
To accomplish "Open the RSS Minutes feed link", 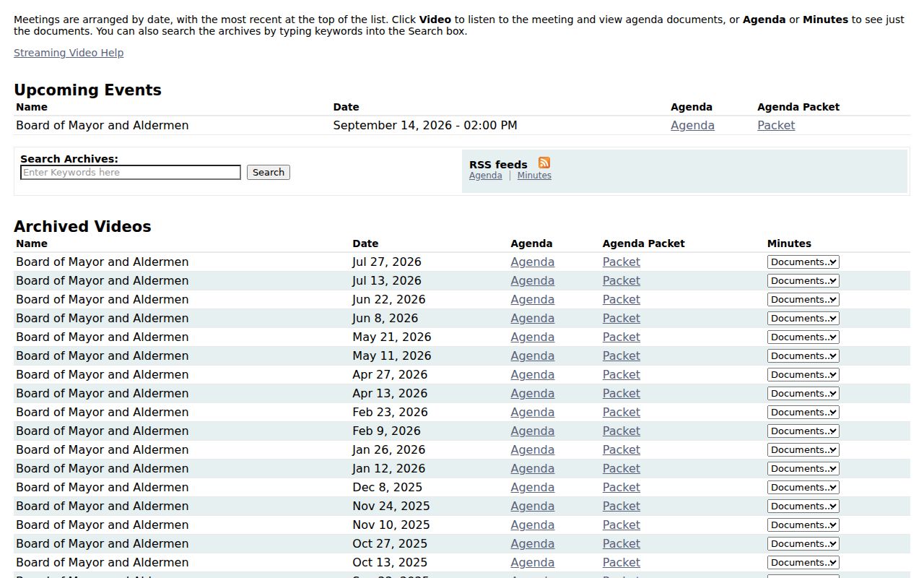I will coord(534,176).
